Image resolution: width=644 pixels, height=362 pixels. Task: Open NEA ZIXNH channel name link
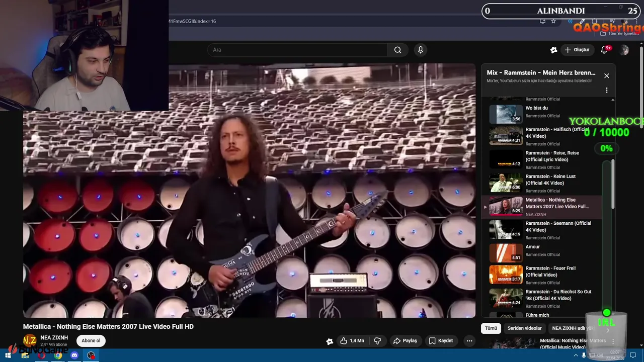54,338
